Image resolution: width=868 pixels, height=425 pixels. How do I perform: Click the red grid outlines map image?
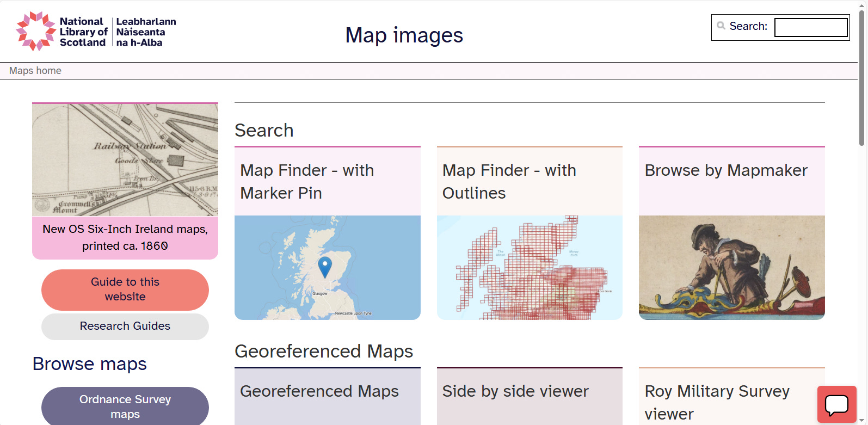pyautogui.click(x=530, y=268)
